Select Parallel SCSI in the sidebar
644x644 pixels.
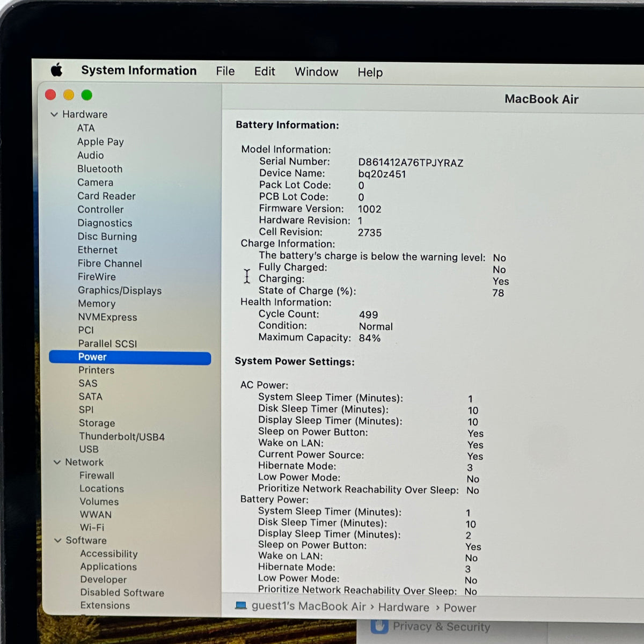(x=107, y=343)
